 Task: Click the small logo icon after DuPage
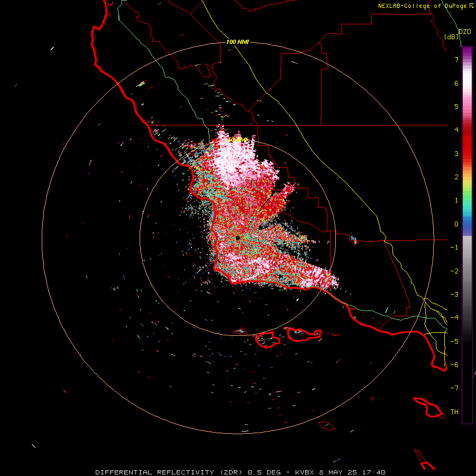(x=471, y=6)
